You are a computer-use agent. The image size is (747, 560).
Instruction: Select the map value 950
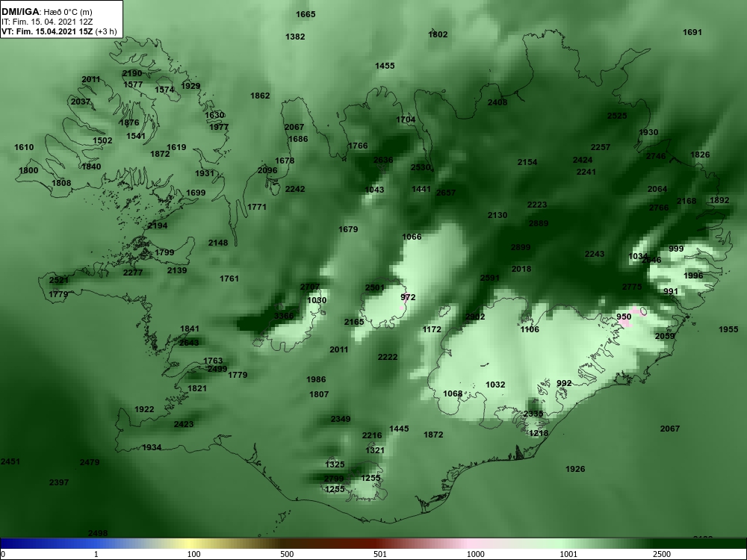click(624, 317)
